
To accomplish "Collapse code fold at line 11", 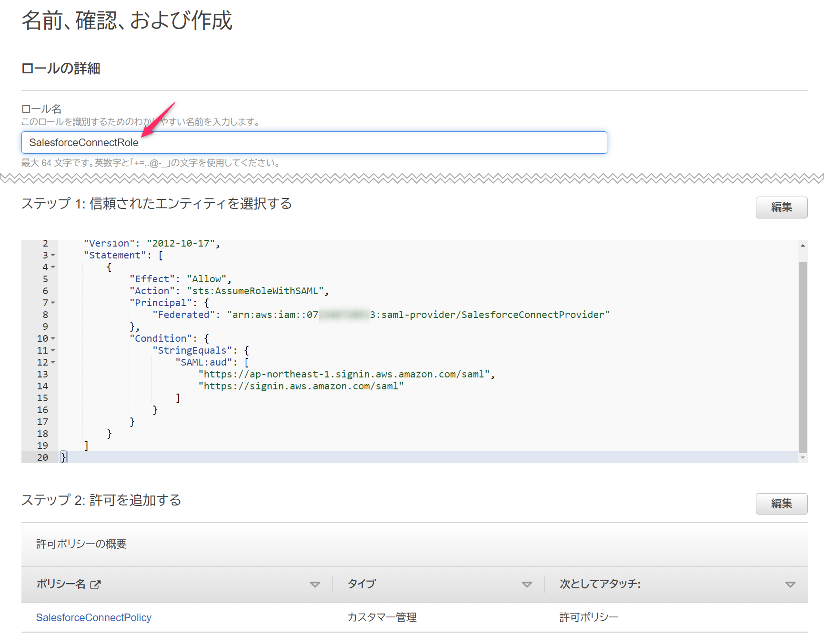I will point(53,350).
